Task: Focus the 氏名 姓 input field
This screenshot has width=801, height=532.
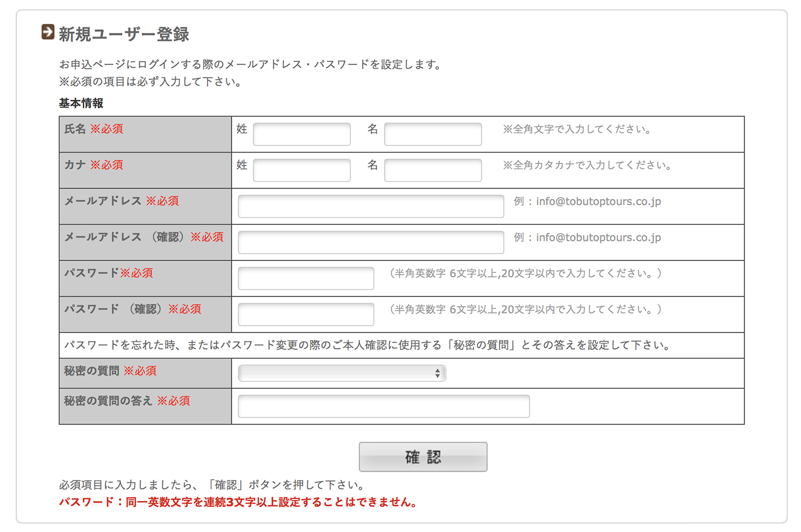Action: point(302,134)
